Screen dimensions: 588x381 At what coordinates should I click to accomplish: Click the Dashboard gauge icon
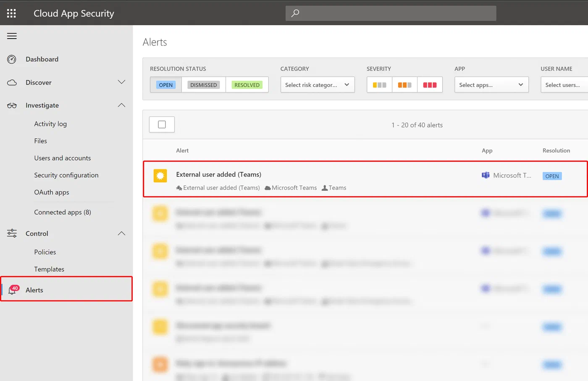point(12,59)
